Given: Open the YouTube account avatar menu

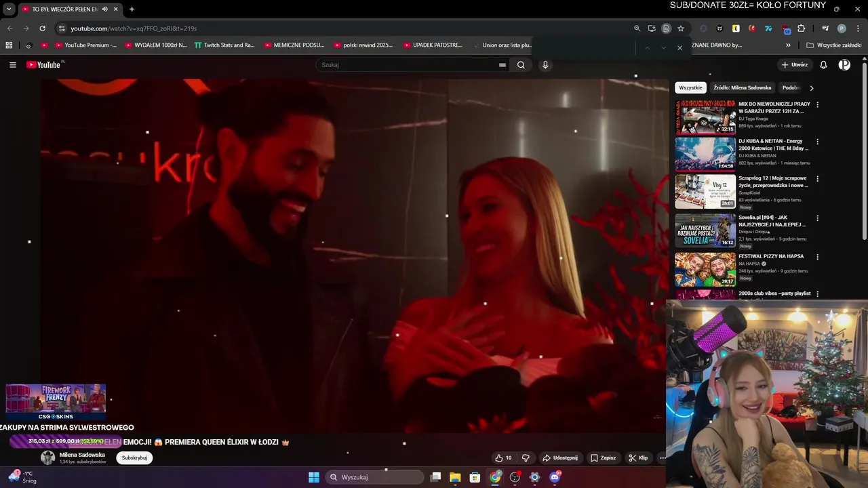Looking at the screenshot, I should pyautogui.click(x=844, y=65).
